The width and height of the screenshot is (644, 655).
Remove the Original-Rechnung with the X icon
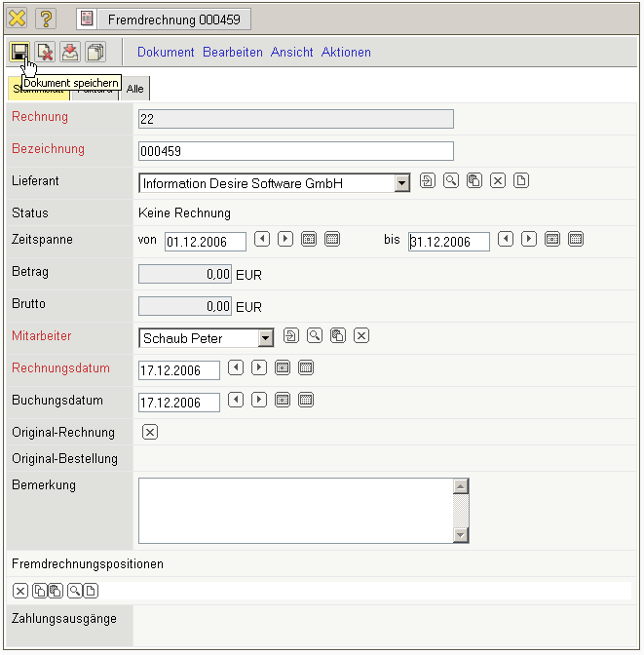[x=150, y=432]
